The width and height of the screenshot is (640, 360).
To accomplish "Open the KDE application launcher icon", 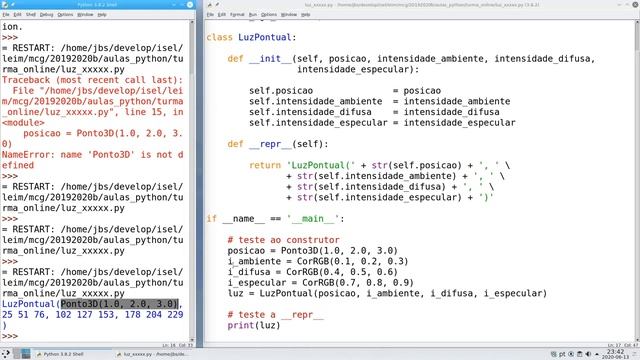I will point(6,354).
